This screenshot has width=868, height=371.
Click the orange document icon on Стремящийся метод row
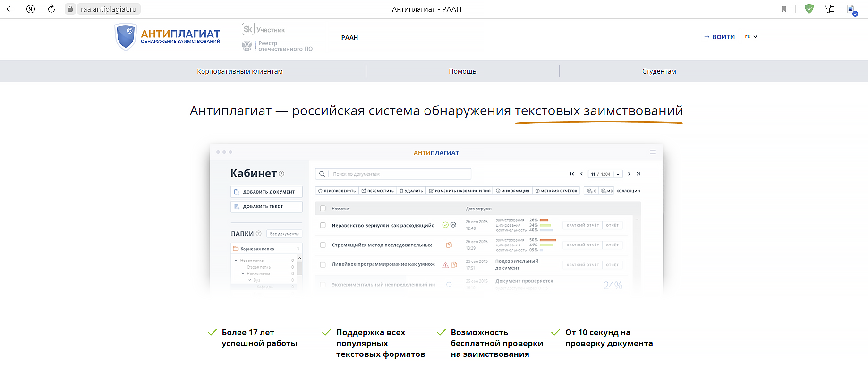[449, 245]
